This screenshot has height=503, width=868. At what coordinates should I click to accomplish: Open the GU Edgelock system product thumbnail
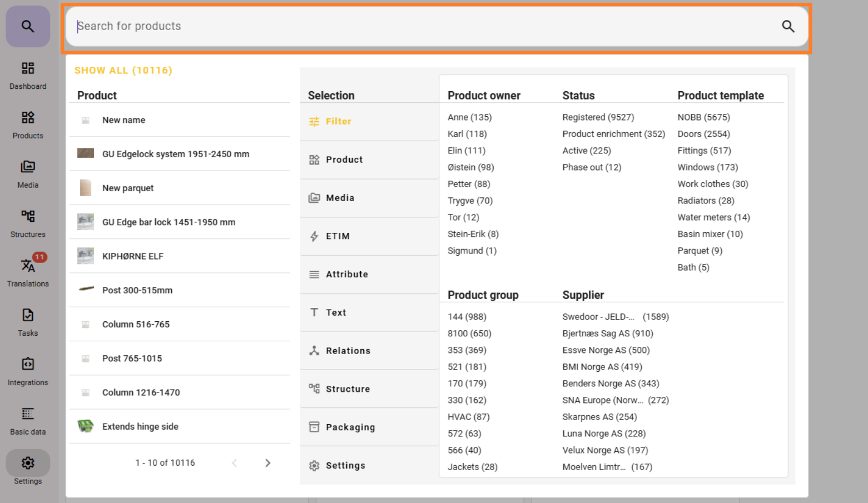tap(86, 153)
